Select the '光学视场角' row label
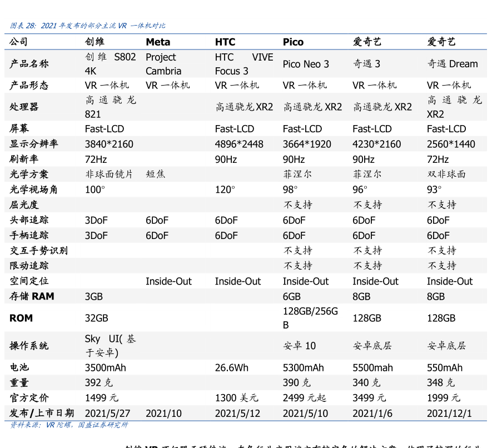Image resolution: width=492 pixels, height=448 pixels. point(33,190)
